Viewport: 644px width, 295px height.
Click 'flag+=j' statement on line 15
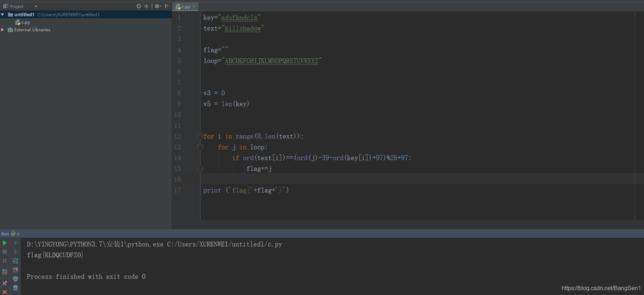259,169
